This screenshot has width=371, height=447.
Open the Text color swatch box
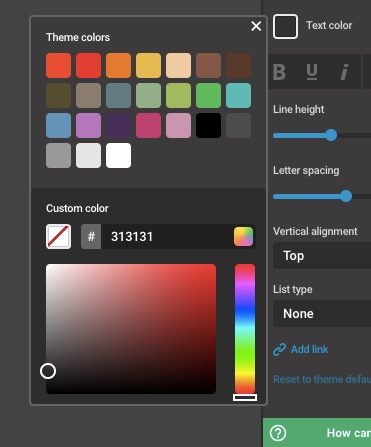285,26
